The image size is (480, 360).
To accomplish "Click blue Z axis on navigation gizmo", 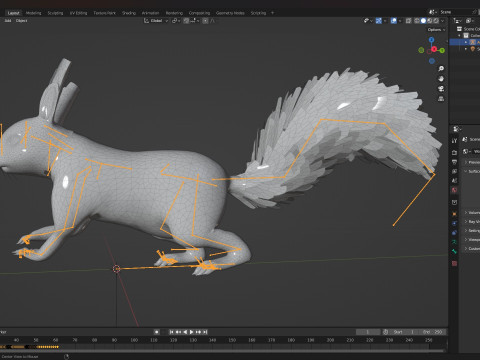I will (432, 40).
